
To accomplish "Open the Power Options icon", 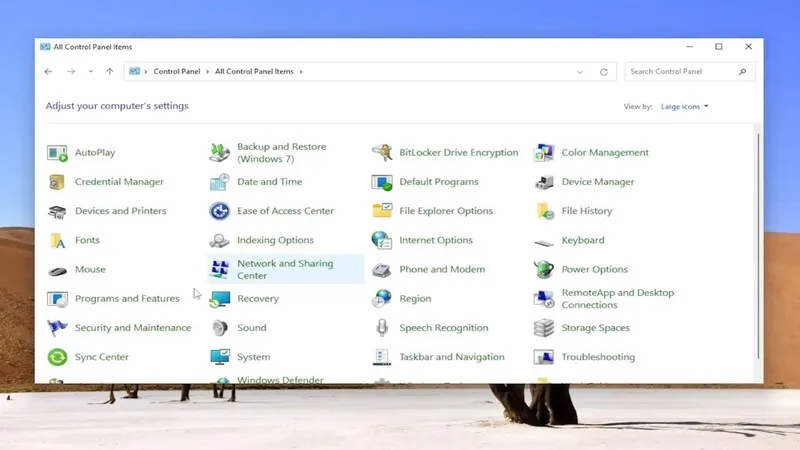I will coord(544,269).
